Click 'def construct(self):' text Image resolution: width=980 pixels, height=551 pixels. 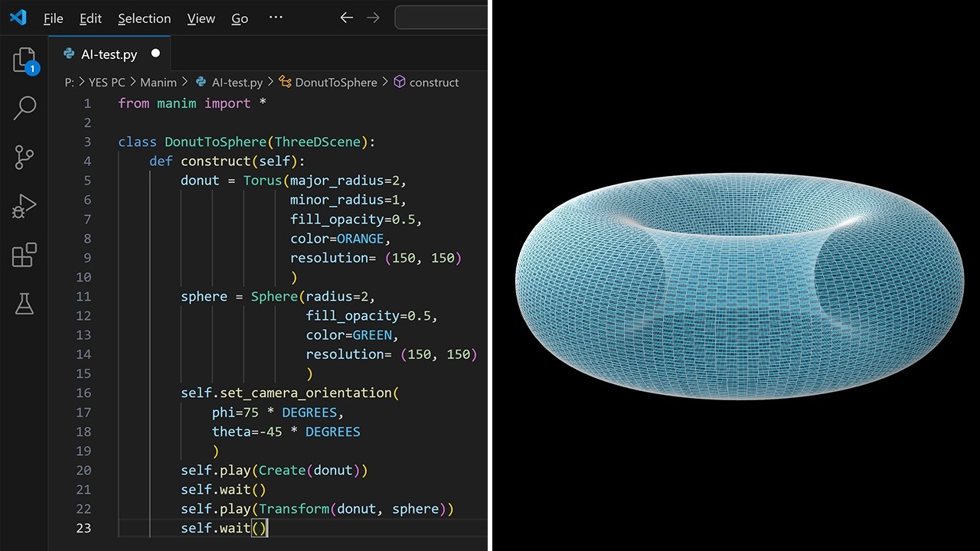[x=227, y=161]
